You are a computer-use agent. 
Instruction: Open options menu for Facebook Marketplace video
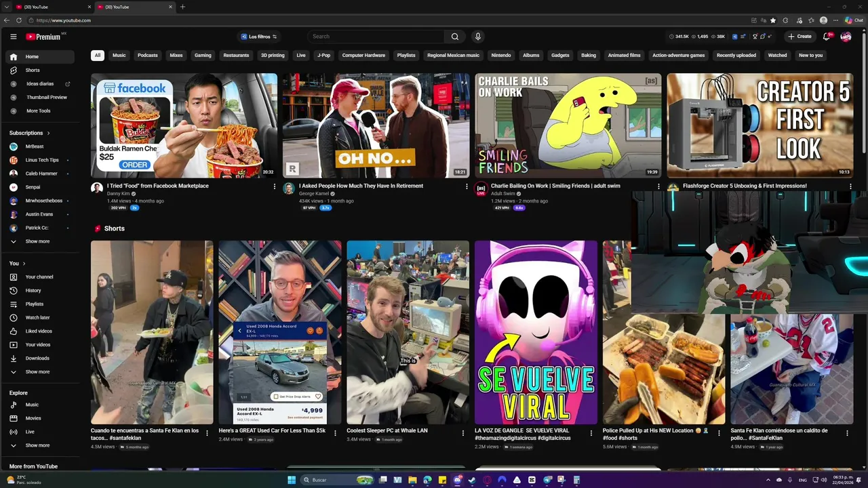tap(275, 186)
